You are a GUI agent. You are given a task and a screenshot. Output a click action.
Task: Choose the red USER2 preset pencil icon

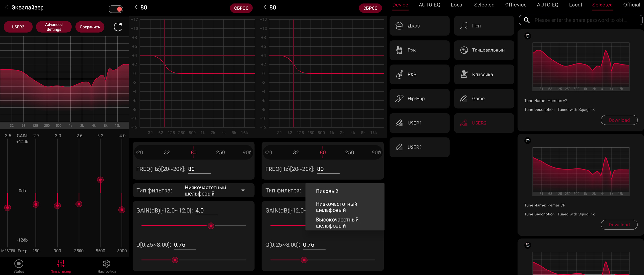pos(464,123)
